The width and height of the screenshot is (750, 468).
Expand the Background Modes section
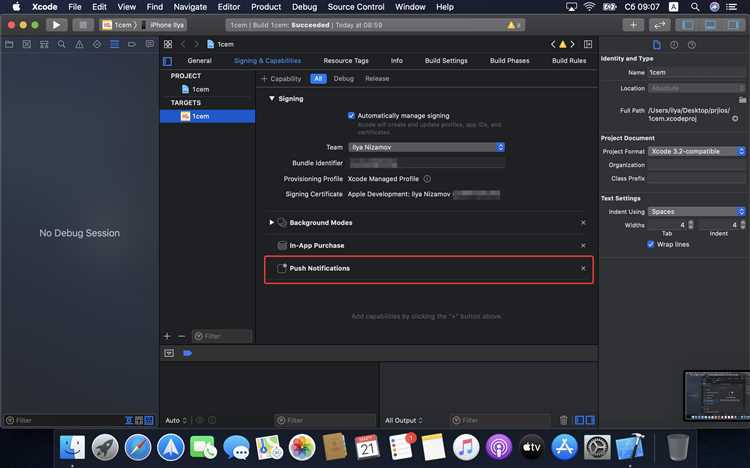coord(271,222)
